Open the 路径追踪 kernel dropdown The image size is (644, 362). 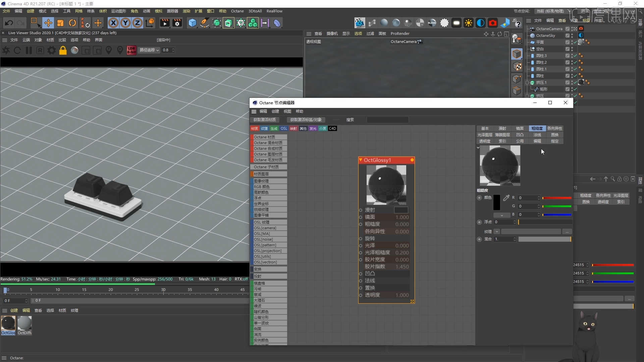[149, 50]
